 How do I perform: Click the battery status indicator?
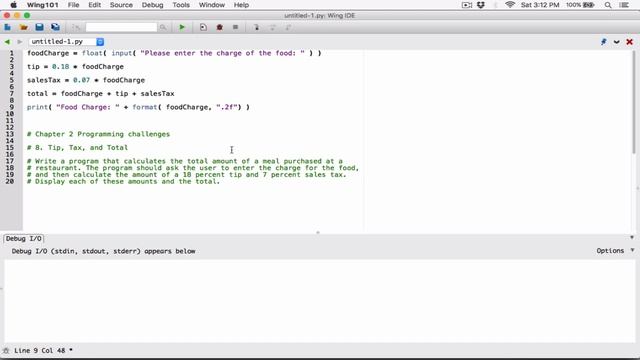(x=580, y=5)
